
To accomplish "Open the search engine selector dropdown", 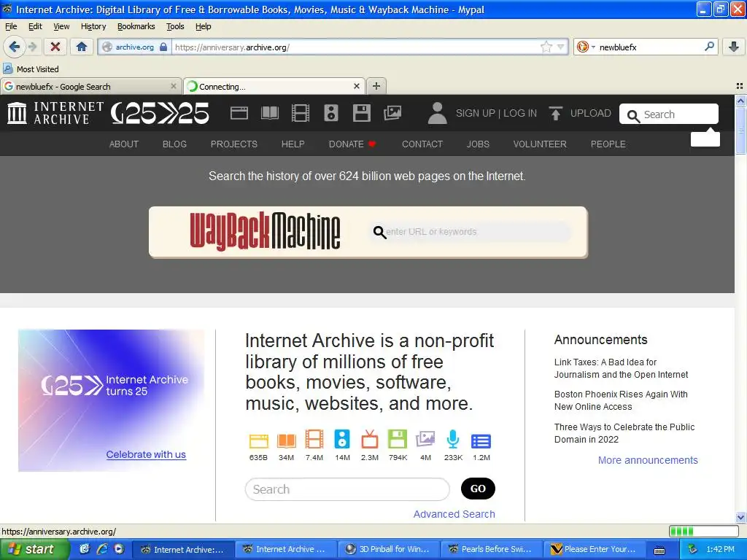I will click(x=586, y=47).
